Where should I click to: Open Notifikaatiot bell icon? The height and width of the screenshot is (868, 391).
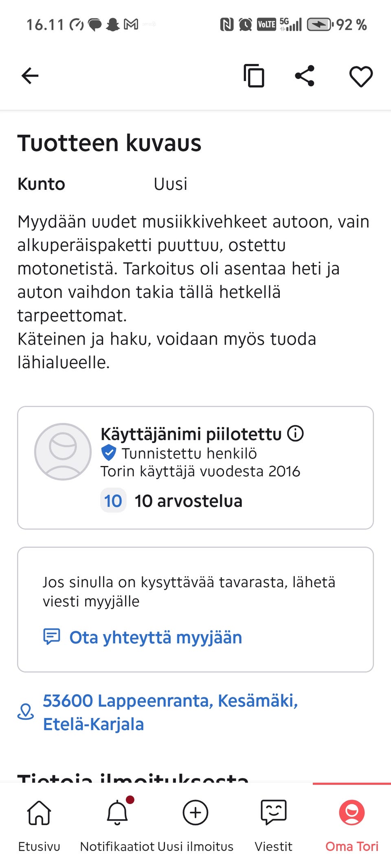(x=117, y=813)
